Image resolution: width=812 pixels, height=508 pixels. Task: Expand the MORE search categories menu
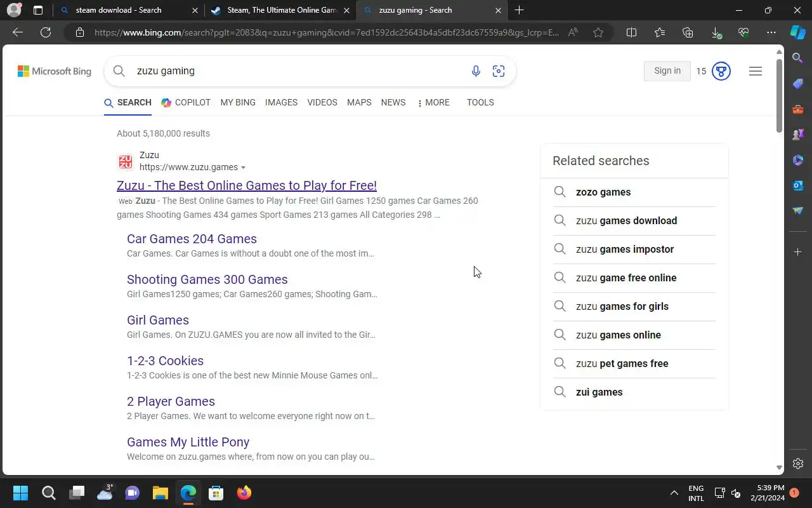click(x=433, y=102)
